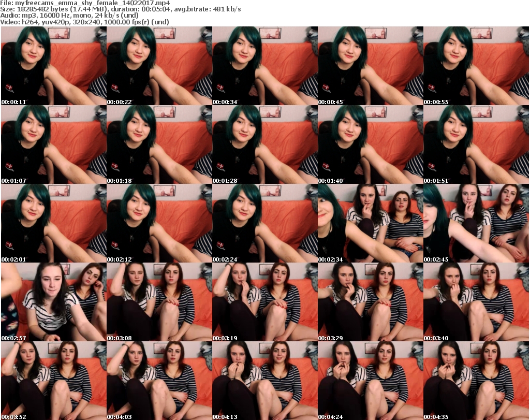
Task: Click the thumbnail stamped 00:04:35
Action: pyautogui.click(x=476, y=381)
